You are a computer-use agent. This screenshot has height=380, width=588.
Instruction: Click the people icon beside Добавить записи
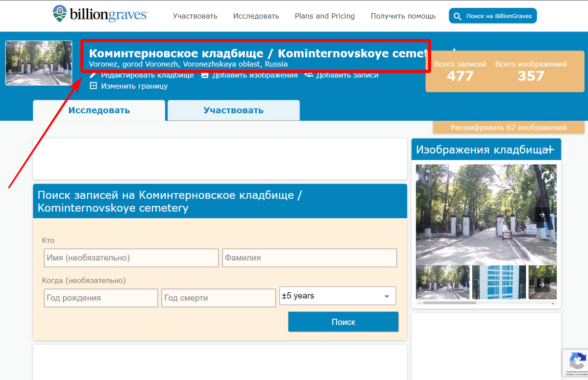(309, 75)
